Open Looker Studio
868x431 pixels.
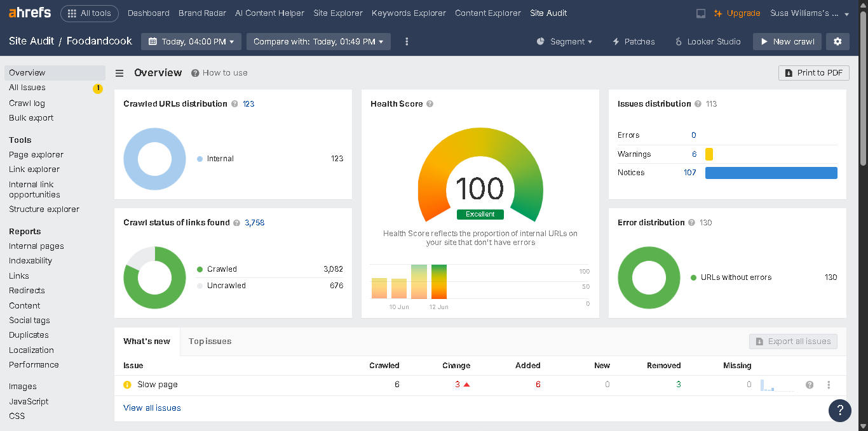coord(708,41)
